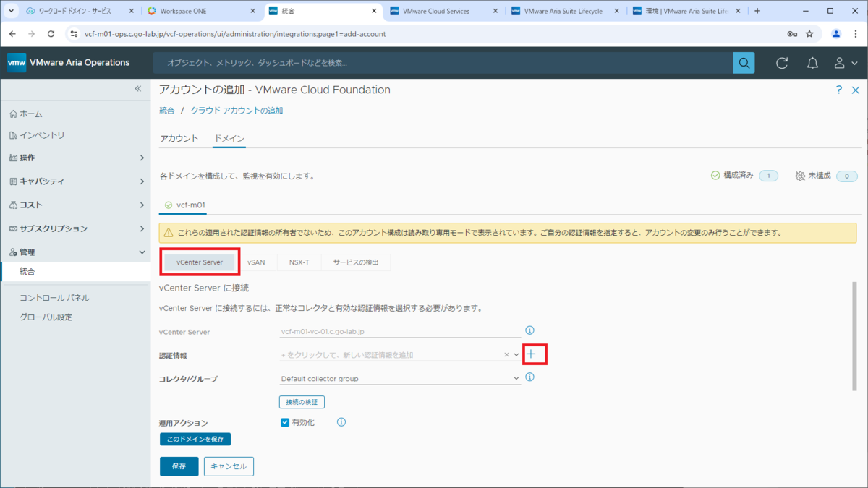Click the global search input field
The width and height of the screenshot is (868, 488).
click(x=443, y=63)
